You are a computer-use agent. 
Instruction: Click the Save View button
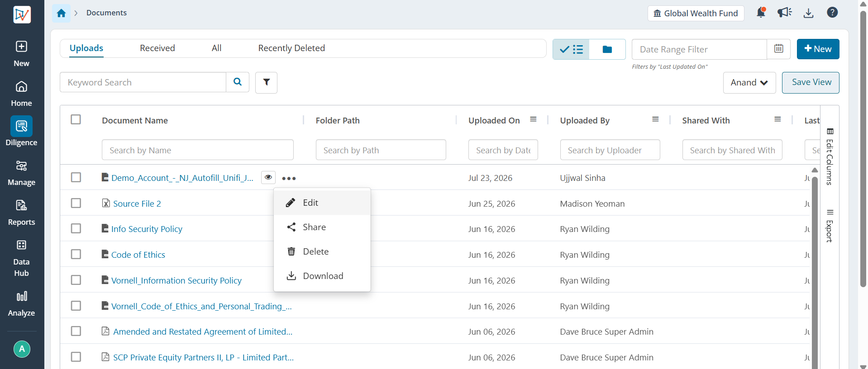[x=811, y=82]
